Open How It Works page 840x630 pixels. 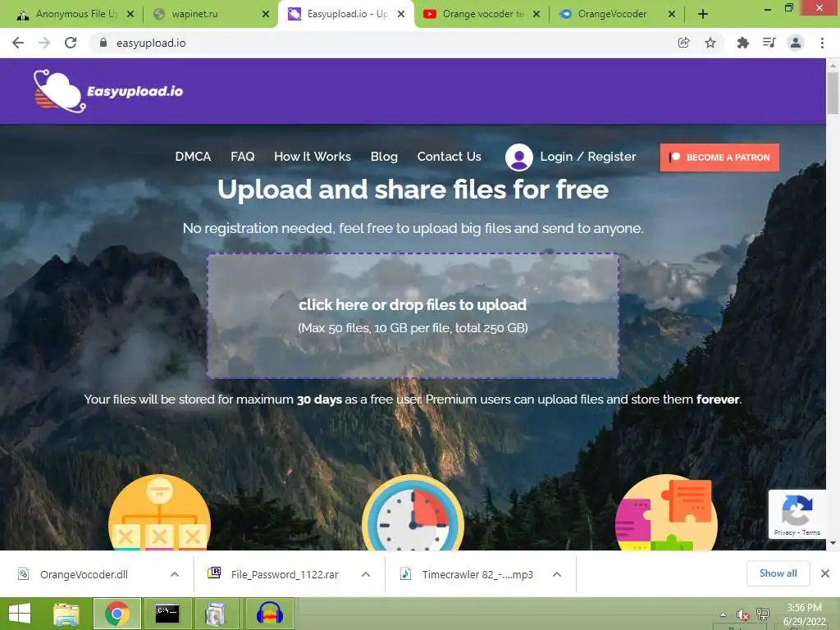point(313,157)
